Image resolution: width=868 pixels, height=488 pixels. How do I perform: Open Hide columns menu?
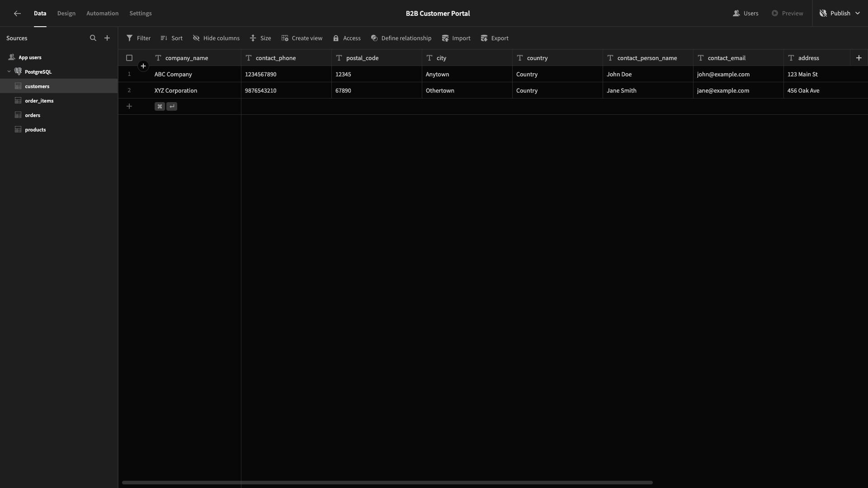(216, 38)
